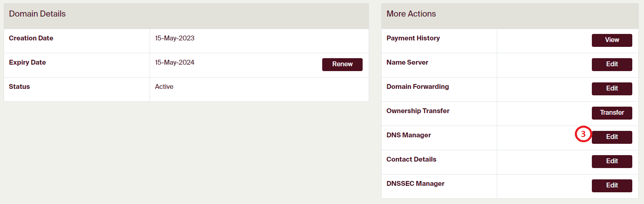The width and height of the screenshot is (644, 204).
Task: Click Edit for Domain Forwarding
Action: pyautogui.click(x=612, y=88)
